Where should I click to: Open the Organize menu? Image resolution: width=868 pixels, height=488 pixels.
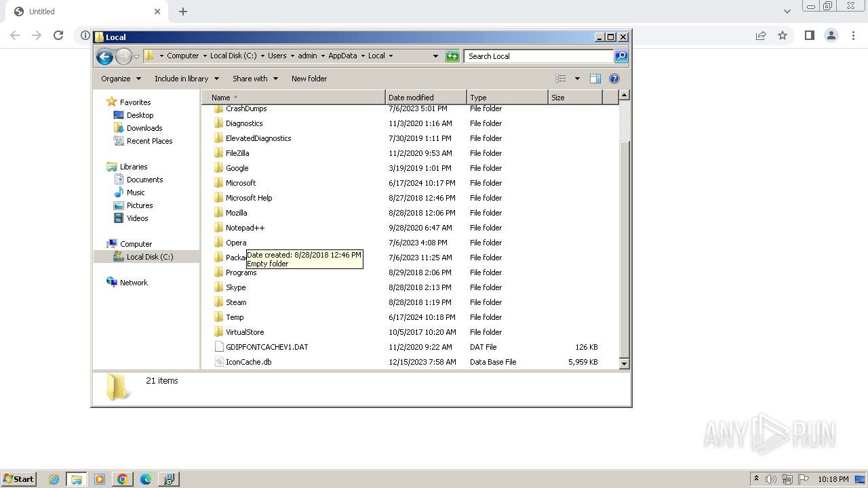point(121,79)
